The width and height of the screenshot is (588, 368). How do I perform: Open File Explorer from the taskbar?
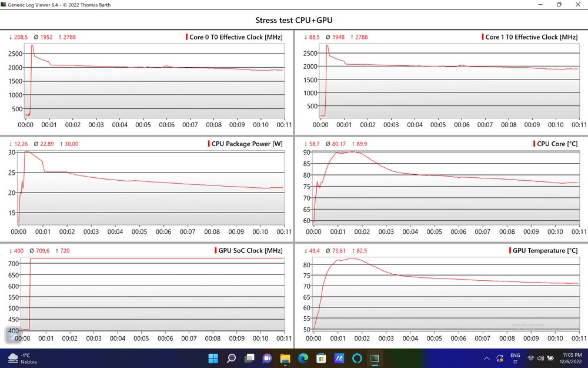(285, 358)
